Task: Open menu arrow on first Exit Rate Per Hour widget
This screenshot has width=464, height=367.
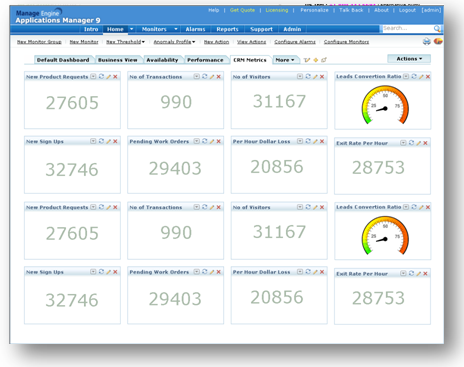Action: 403,143
